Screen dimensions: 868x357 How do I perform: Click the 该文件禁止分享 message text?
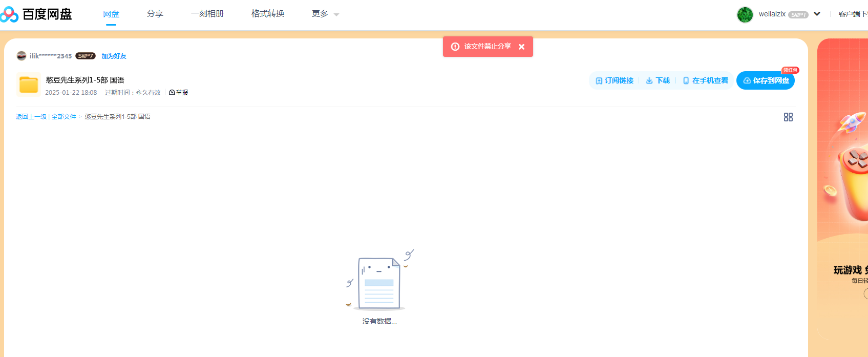pyautogui.click(x=488, y=46)
